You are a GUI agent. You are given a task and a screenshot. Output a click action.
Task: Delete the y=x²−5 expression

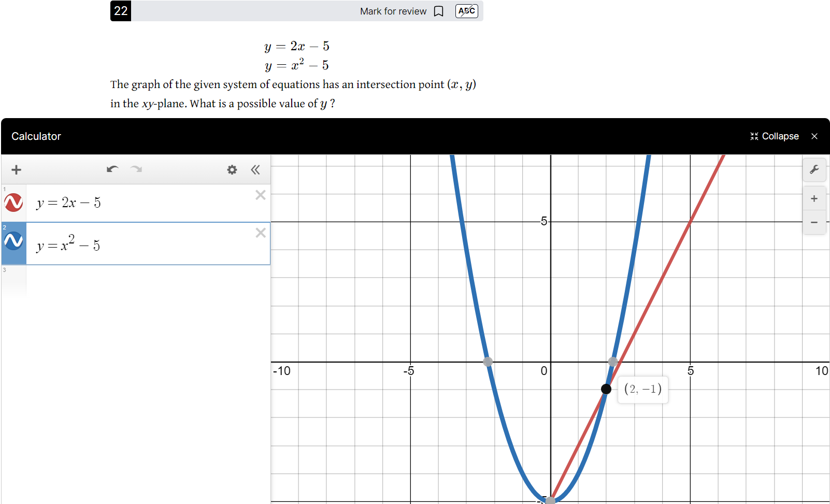click(x=261, y=233)
